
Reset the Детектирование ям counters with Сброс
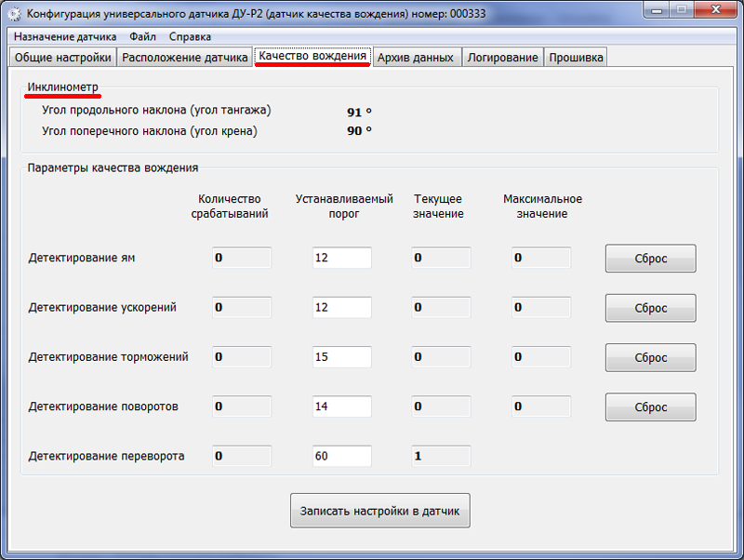[x=650, y=259]
